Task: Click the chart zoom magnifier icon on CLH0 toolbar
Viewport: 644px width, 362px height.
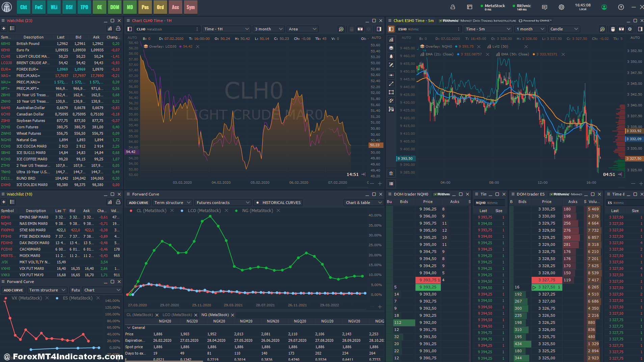Action: [x=341, y=29]
